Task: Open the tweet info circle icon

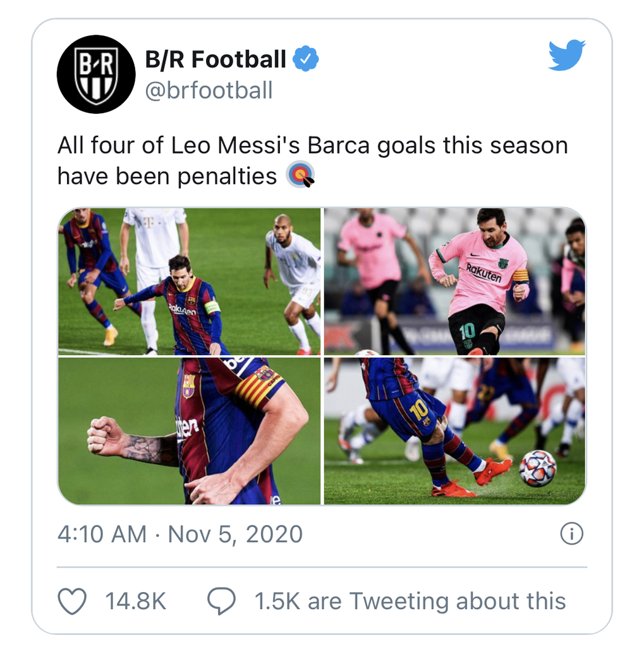Action: coord(572,533)
